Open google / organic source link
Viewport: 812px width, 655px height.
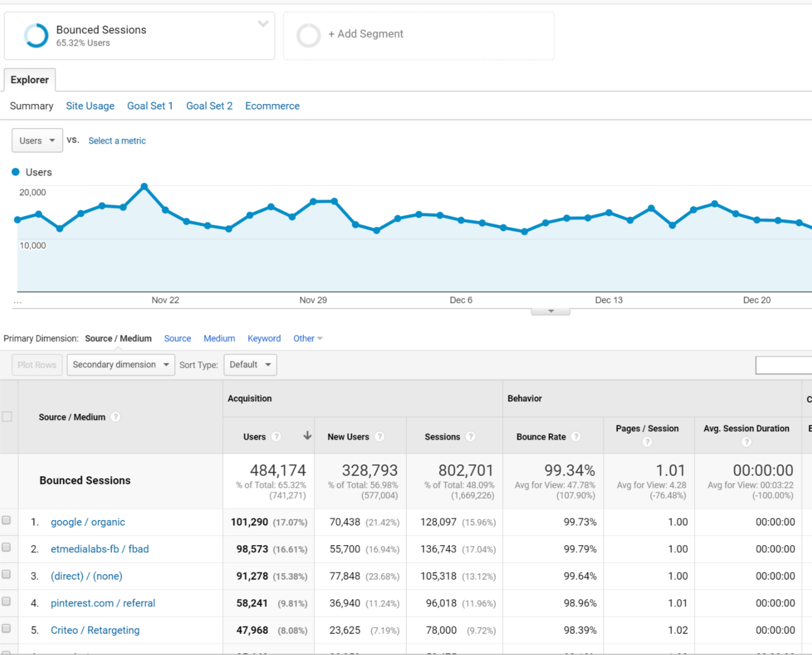(x=88, y=522)
